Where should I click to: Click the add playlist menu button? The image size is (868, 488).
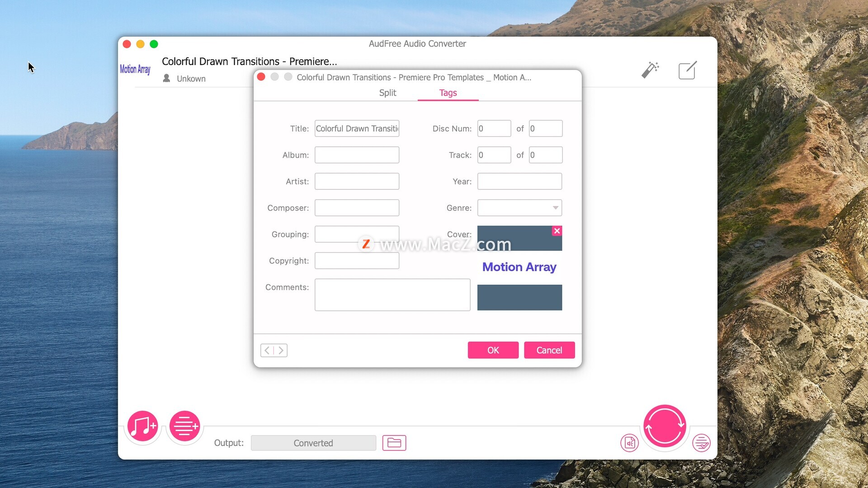[x=184, y=426]
